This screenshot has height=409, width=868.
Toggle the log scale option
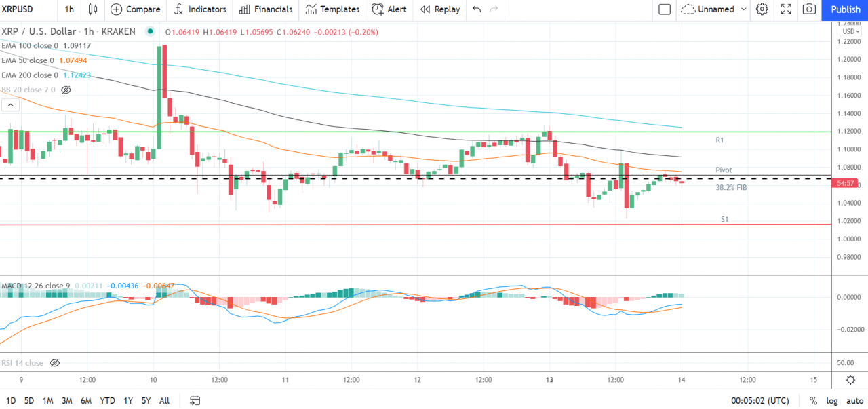831,400
